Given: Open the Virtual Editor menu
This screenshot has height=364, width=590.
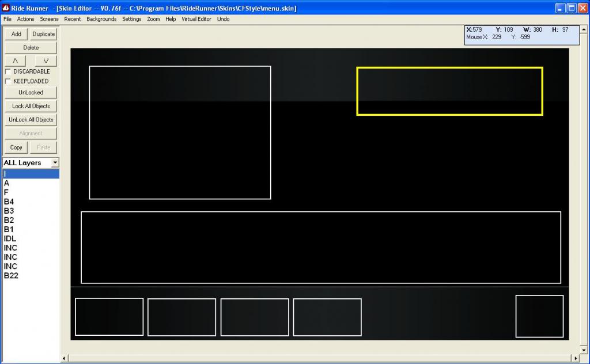Looking at the screenshot, I should [x=196, y=19].
